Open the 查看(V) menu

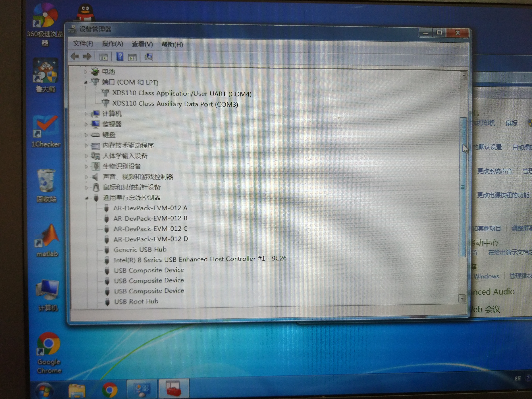pos(142,44)
